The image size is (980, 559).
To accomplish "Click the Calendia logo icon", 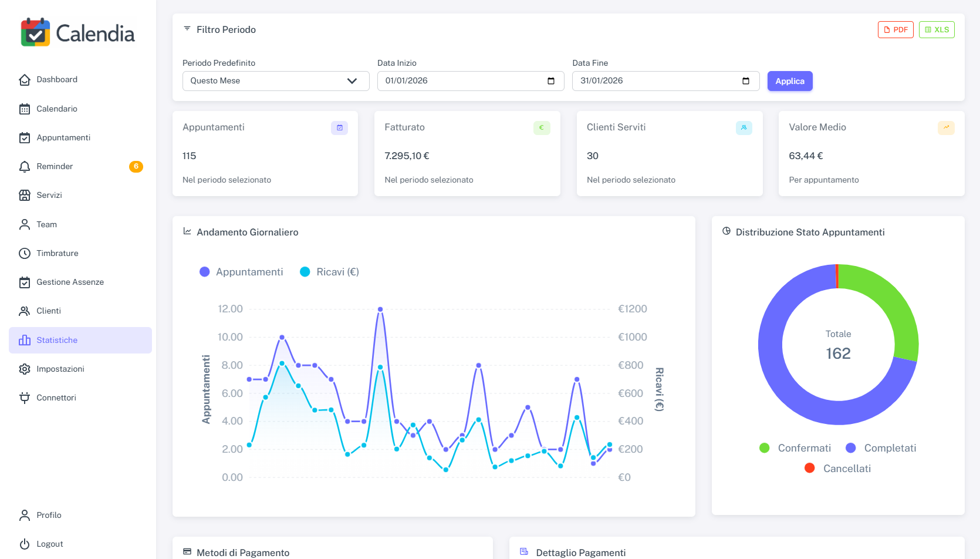I will 35,33.
